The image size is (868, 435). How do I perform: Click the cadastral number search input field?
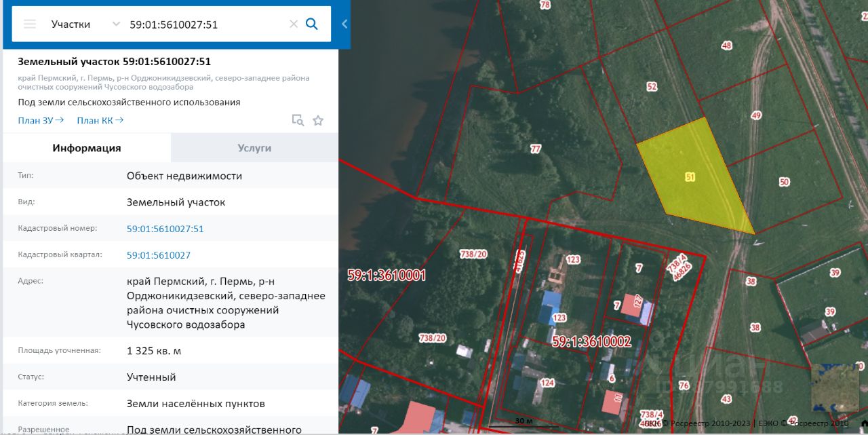click(206, 24)
